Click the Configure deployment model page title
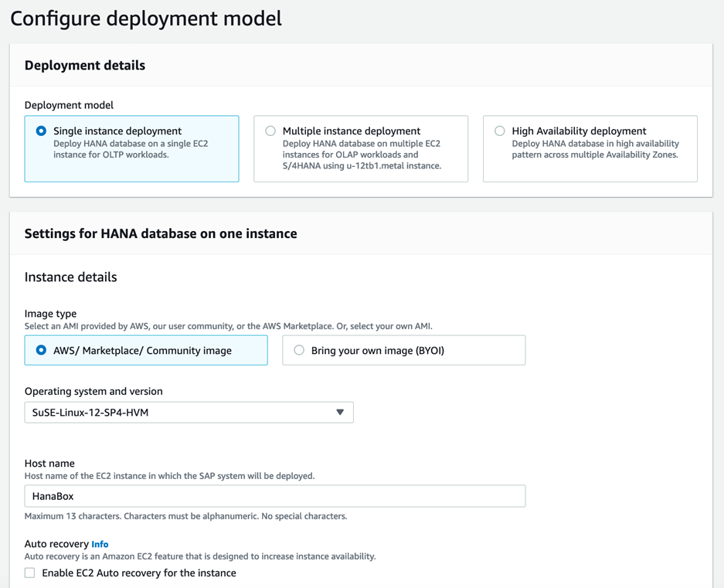 pos(146,19)
